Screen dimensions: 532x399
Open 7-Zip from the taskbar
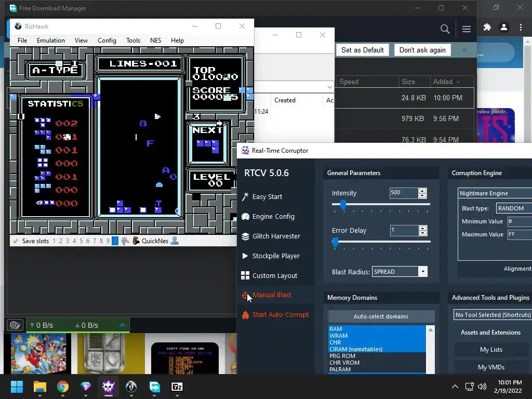coord(177,387)
